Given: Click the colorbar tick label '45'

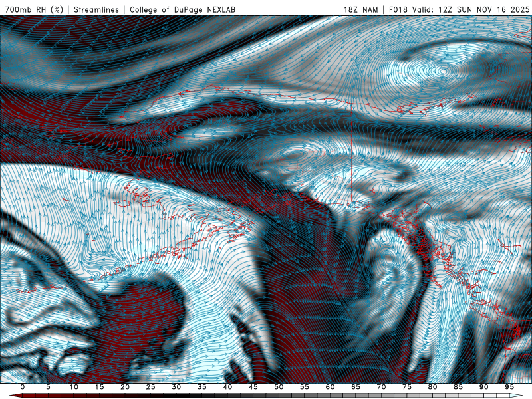Looking at the screenshot, I should 253,387.
